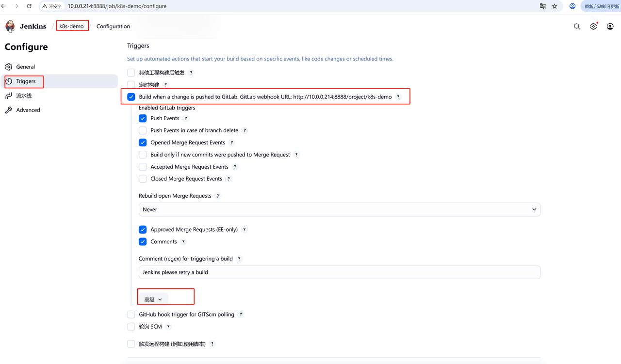The width and height of the screenshot is (621, 364).
Task: Bookmark page with star icon
Action: [555, 6]
